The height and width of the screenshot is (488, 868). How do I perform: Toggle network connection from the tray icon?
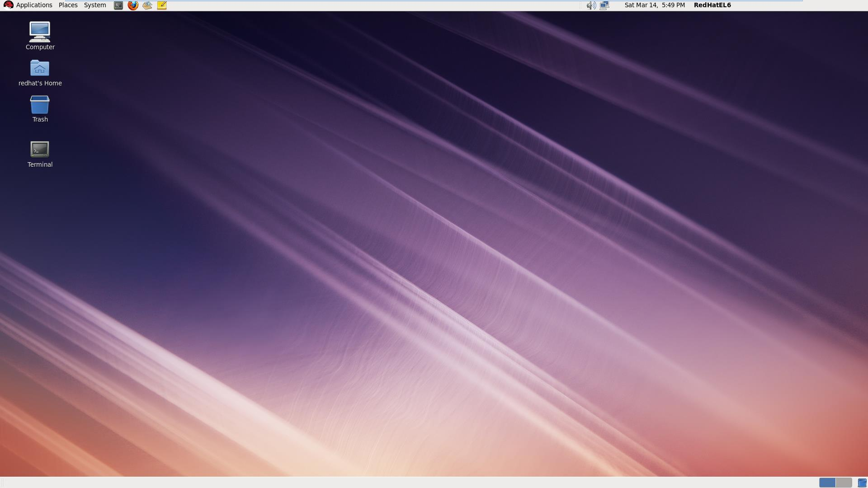pyautogui.click(x=605, y=5)
